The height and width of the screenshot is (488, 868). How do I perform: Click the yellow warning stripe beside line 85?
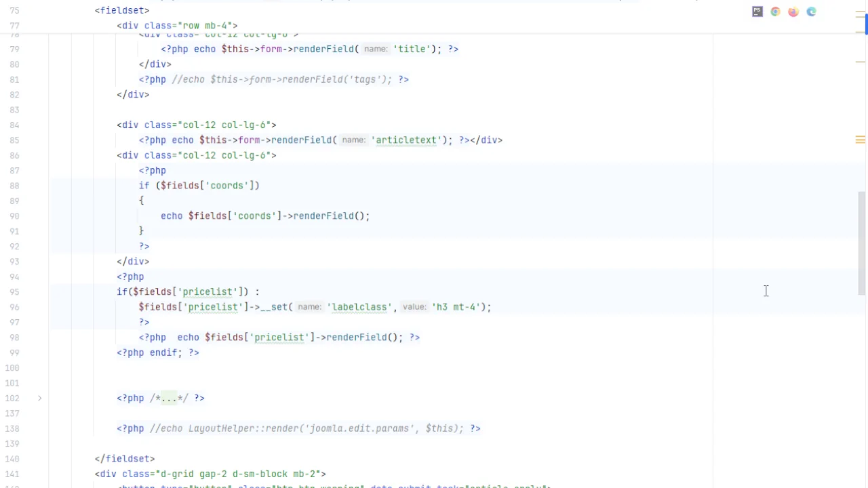(860, 140)
